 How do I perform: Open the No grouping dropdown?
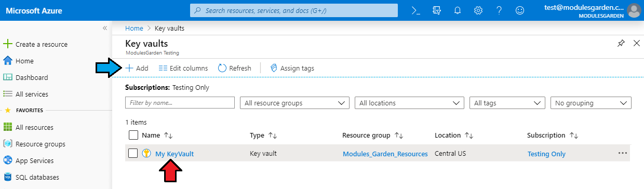(591, 103)
